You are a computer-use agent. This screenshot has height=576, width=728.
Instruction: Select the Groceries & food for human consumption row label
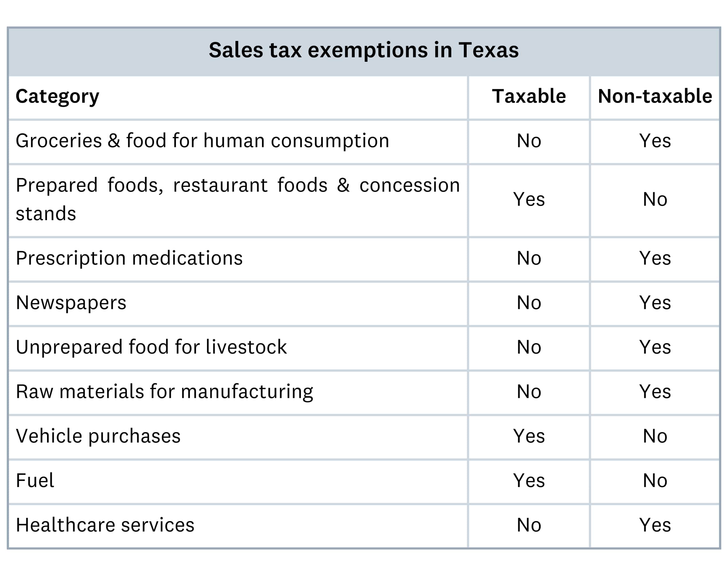point(202,140)
